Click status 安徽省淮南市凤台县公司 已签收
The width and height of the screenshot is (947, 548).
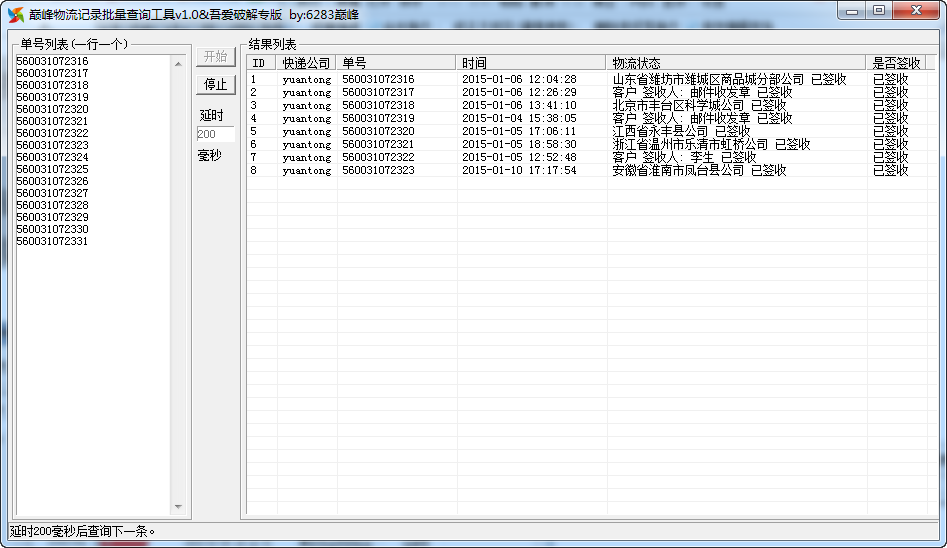pos(699,170)
